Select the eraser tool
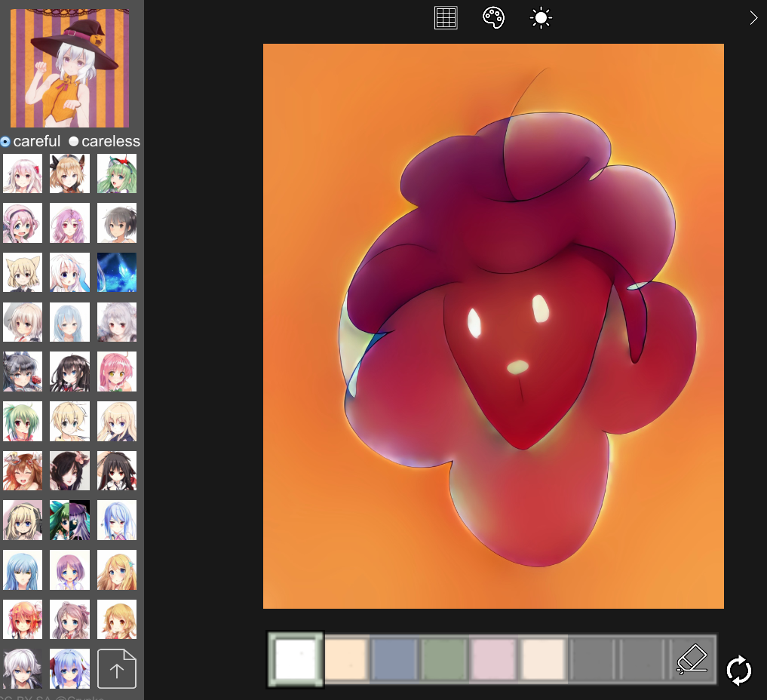The image size is (767, 700). click(x=692, y=659)
